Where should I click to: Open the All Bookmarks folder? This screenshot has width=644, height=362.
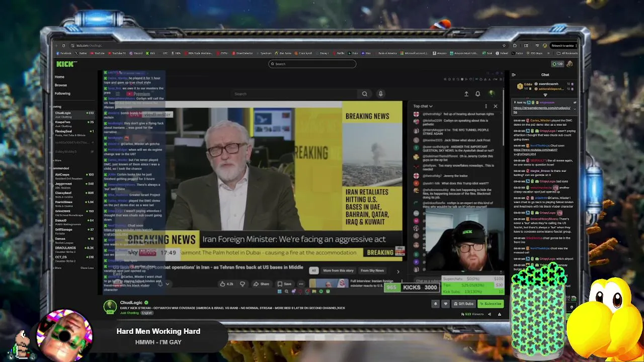pos(568,53)
